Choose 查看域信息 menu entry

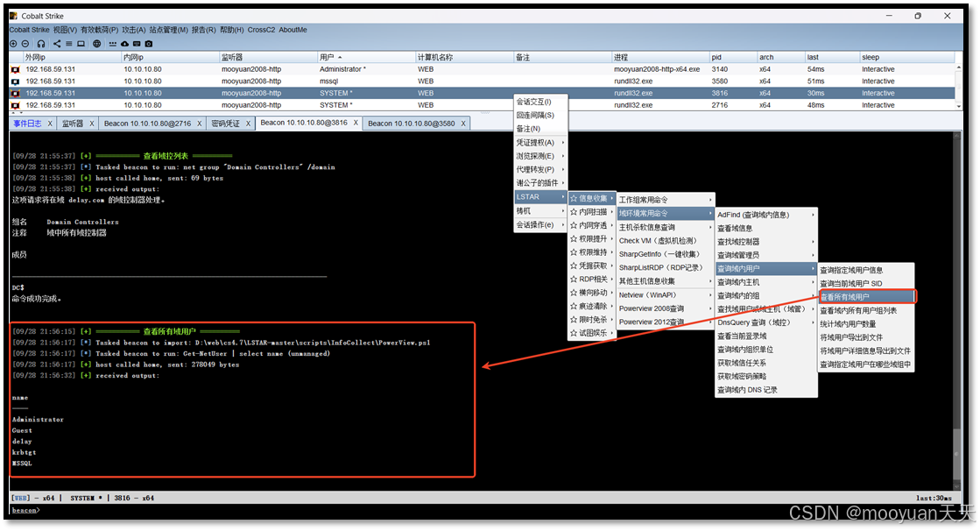tap(766, 229)
